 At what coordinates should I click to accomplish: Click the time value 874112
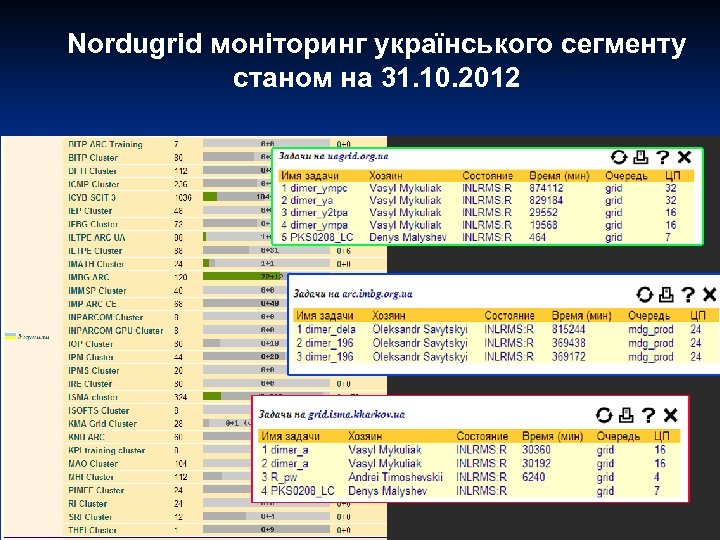pyautogui.click(x=546, y=188)
